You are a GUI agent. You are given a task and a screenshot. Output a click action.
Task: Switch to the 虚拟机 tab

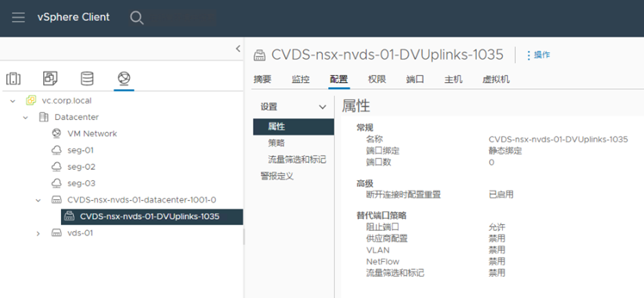pyautogui.click(x=496, y=79)
